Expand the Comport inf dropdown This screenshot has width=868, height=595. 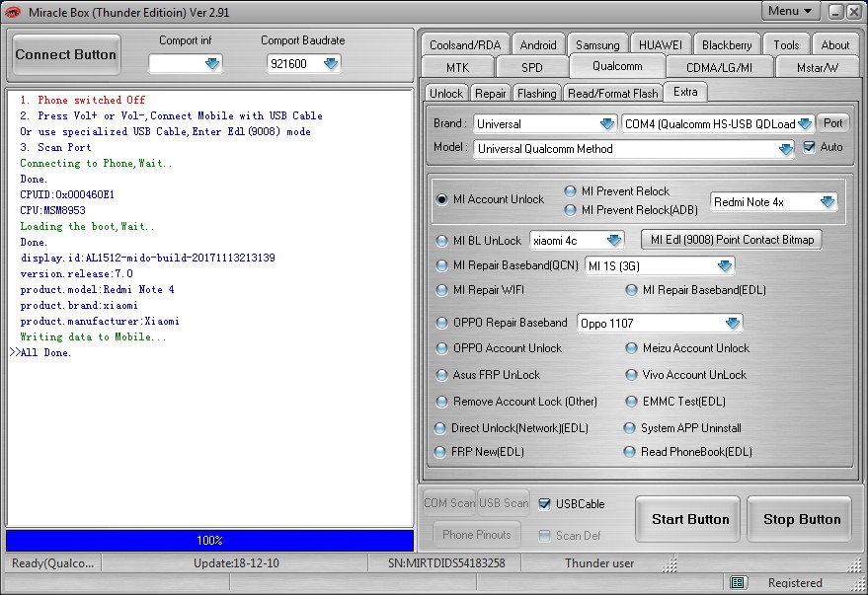pyautogui.click(x=212, y=63)
